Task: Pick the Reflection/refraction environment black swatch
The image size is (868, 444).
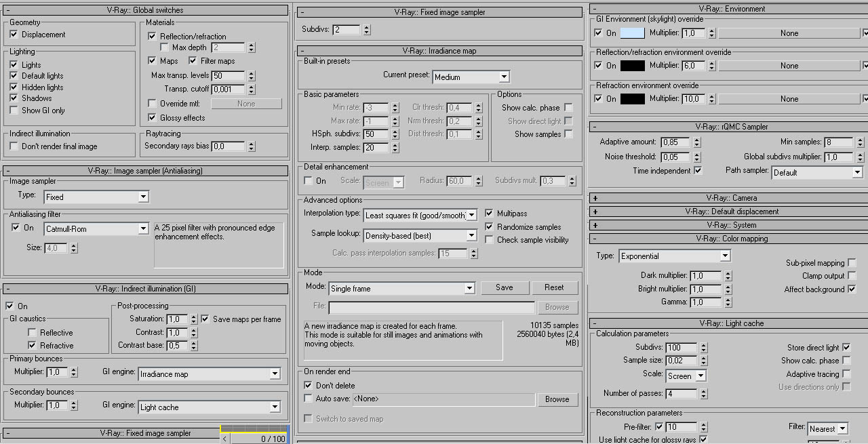Action: tap(632, 66)
